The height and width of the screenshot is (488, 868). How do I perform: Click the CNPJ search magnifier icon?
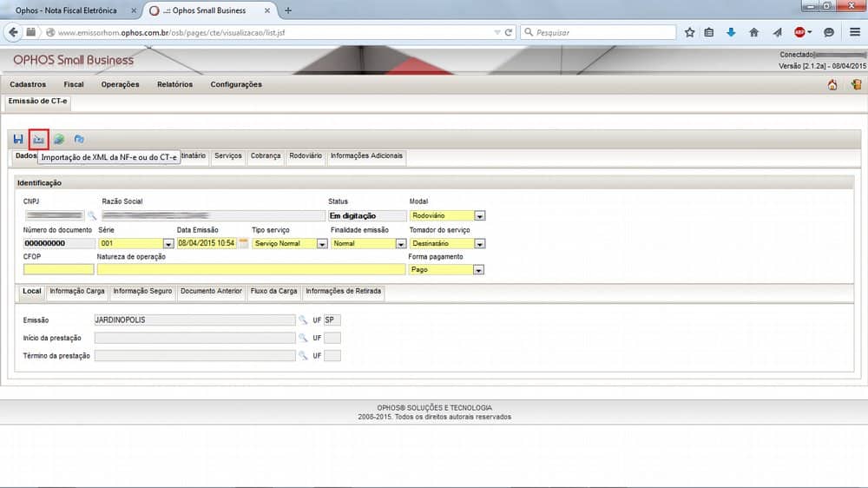tap(92, 215)
